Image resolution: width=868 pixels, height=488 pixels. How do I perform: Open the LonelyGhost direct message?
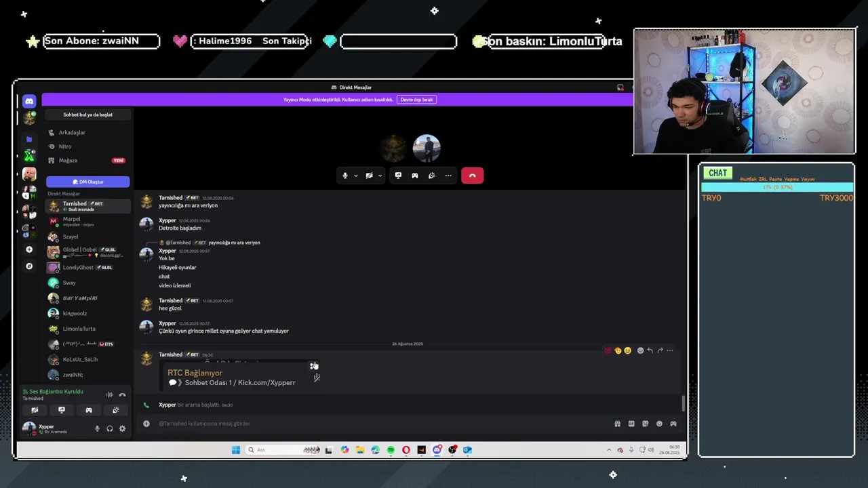pyautogui.click(x=88, y=268)
